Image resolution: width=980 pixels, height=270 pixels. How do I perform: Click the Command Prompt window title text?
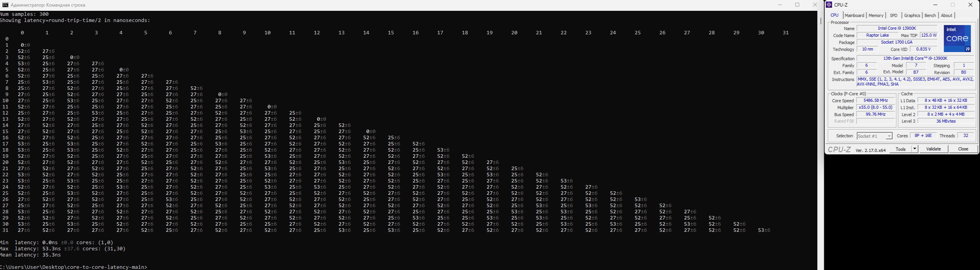[x=48, y=5]
